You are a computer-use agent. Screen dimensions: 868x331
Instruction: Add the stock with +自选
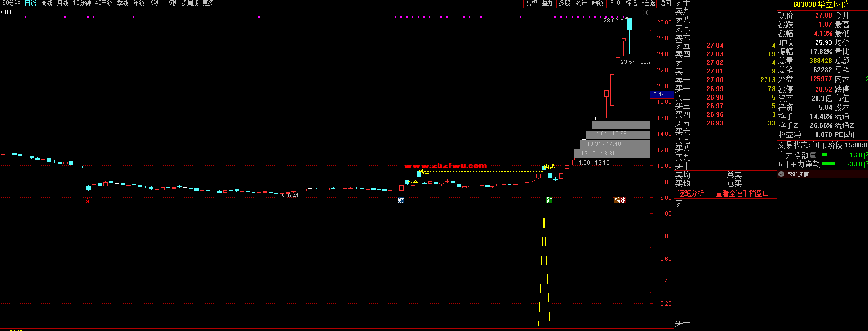coord(648,3)
